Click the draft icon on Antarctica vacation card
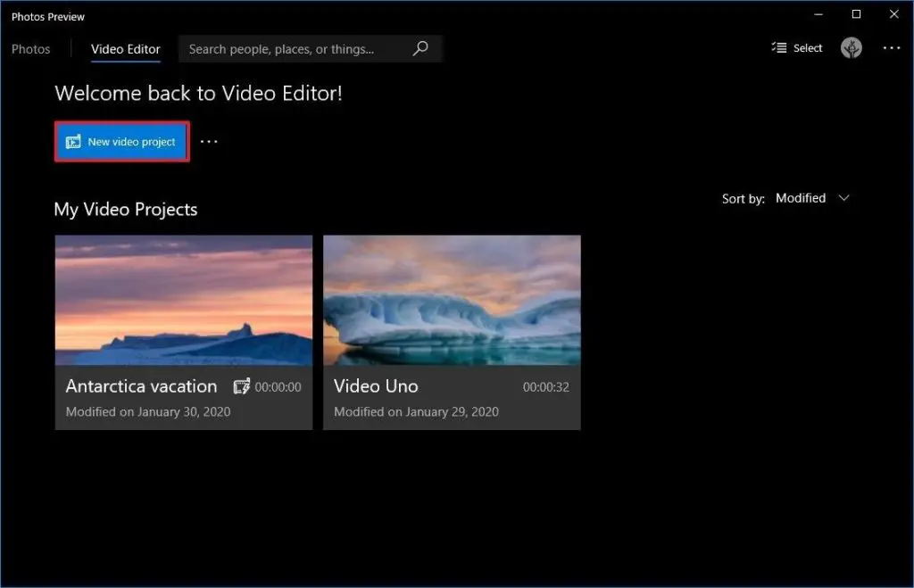 coord(241,387)
